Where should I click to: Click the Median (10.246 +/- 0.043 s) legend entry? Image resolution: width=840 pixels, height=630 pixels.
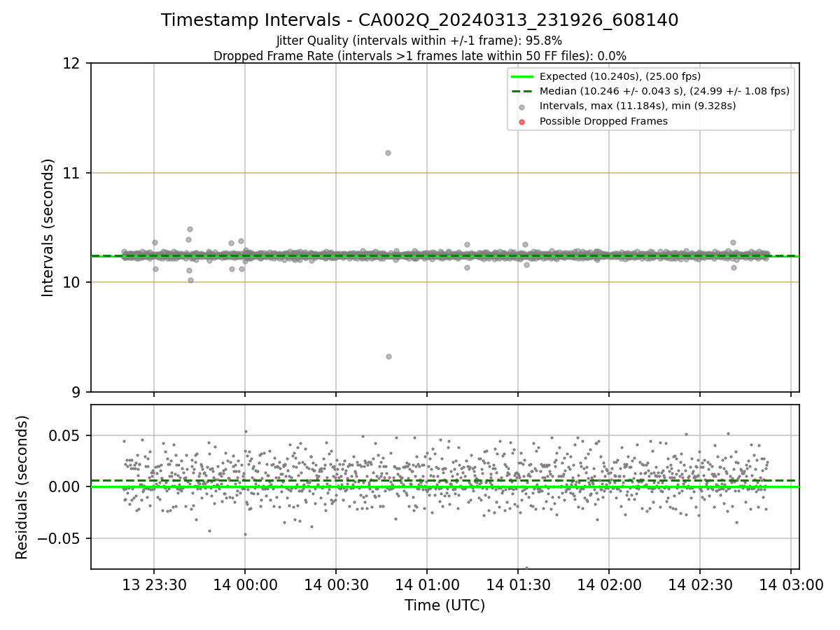[664, 91]
